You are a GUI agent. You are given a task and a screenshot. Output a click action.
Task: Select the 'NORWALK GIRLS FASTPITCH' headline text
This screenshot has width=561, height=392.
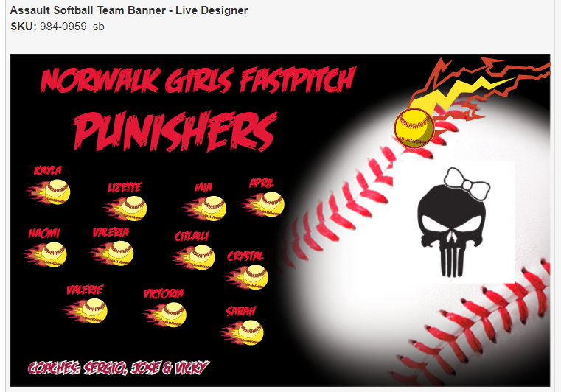pyautogui.click(x=198, y=80)
